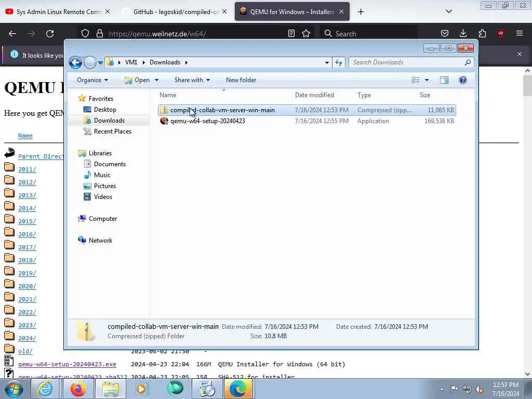532x399 pixels.
Task: List all tabs with the chevron
Action: [x=448, y=11]
